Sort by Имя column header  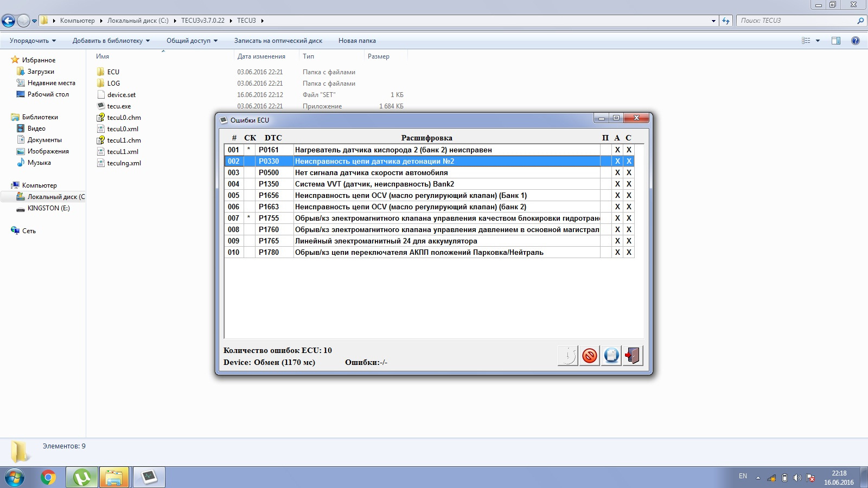(x=103, y=56)
